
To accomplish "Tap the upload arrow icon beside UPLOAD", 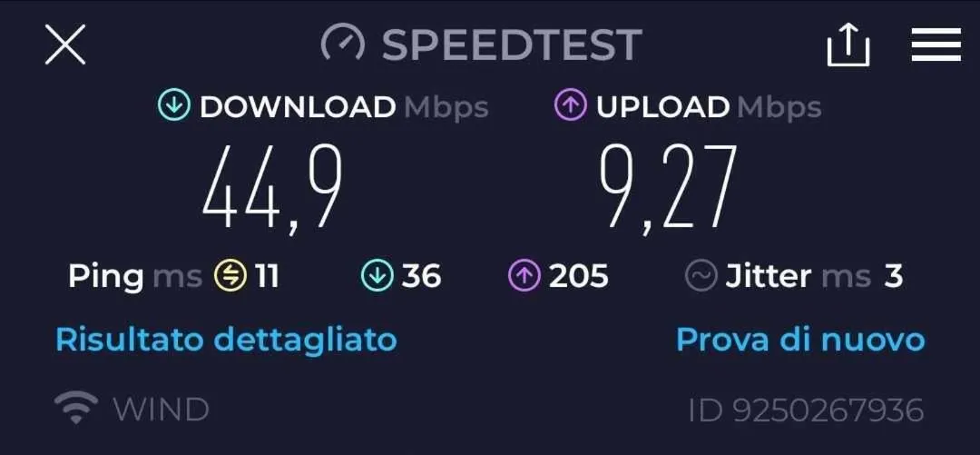I will pyautogui.click(x=570, y=105).
